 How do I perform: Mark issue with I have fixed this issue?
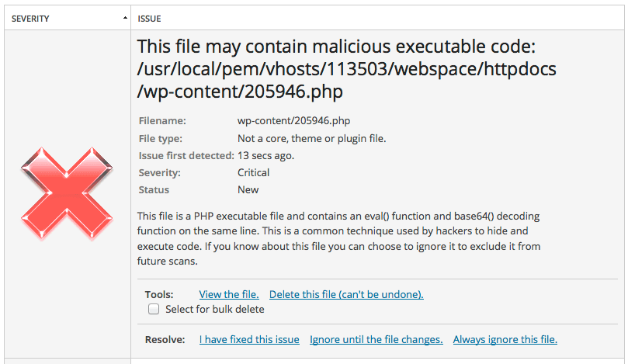249,340
